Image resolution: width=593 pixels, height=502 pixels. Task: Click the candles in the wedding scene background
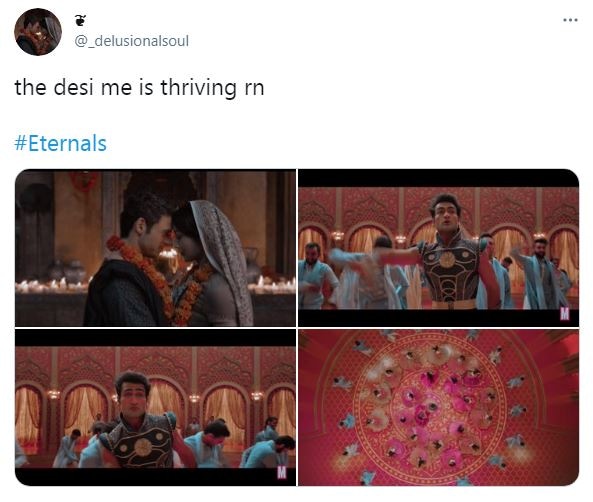pyautogui.click(x=53, y=285)
